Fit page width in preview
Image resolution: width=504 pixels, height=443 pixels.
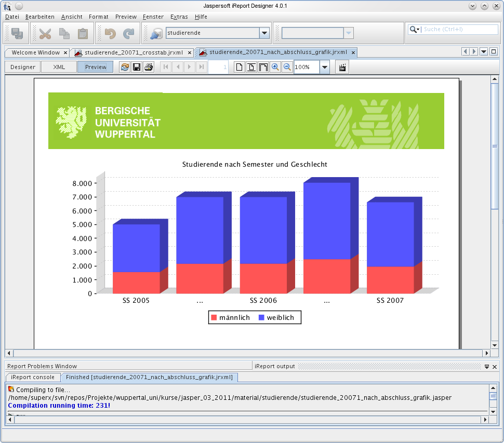[263, 67]
